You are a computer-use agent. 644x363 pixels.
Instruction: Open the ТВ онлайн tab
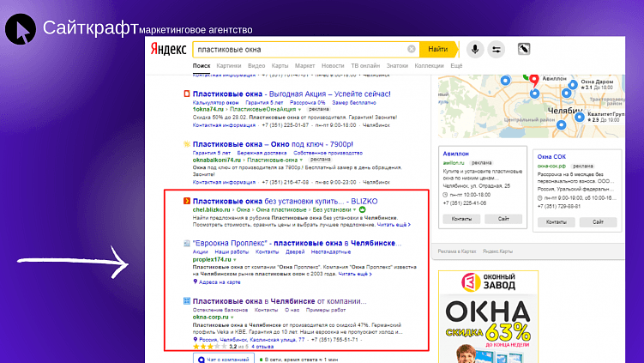pos(365,66)
